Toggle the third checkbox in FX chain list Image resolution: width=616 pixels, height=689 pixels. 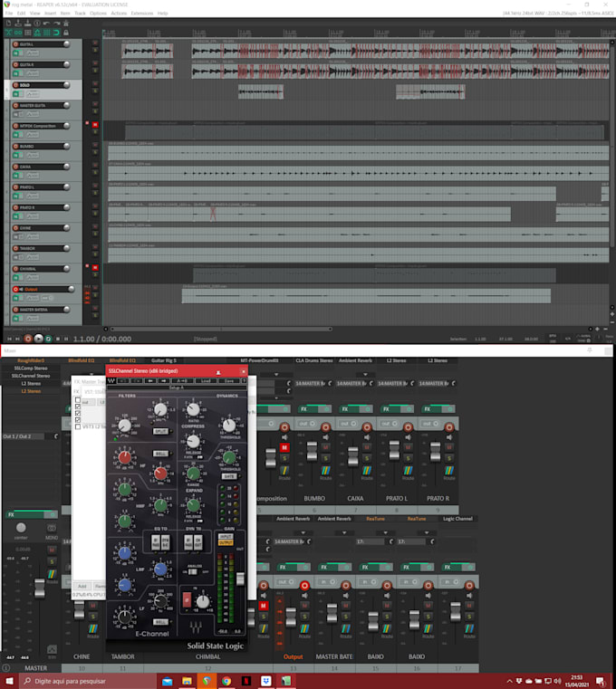click(78, 414)
